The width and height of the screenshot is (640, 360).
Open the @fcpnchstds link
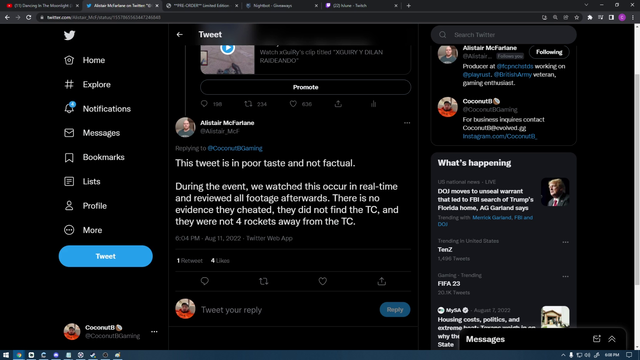[515, 66]
